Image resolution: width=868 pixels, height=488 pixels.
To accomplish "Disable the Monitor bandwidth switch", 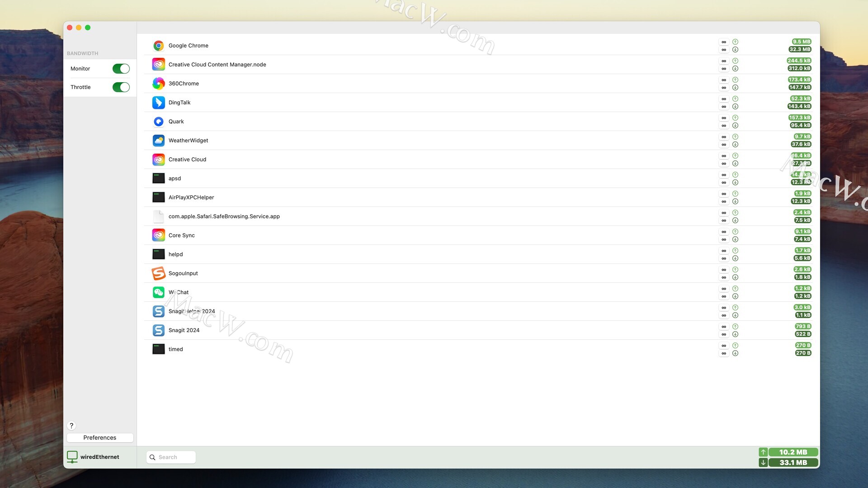I will 121,69.
